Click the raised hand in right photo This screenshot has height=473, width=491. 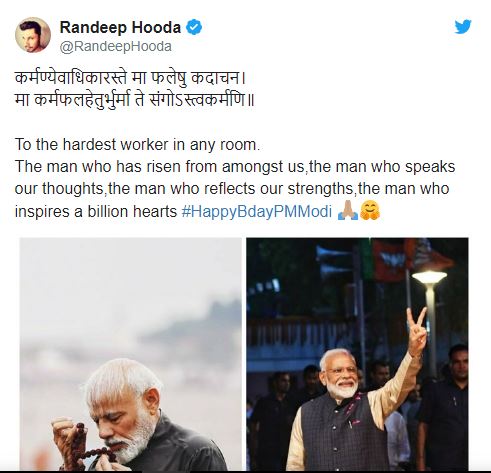(x=417, y=331)
